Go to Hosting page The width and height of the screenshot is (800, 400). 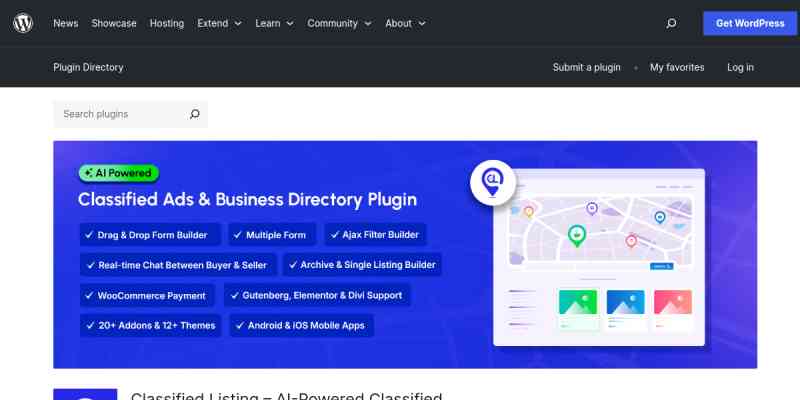pyautogui.click(x=167, y=23)
